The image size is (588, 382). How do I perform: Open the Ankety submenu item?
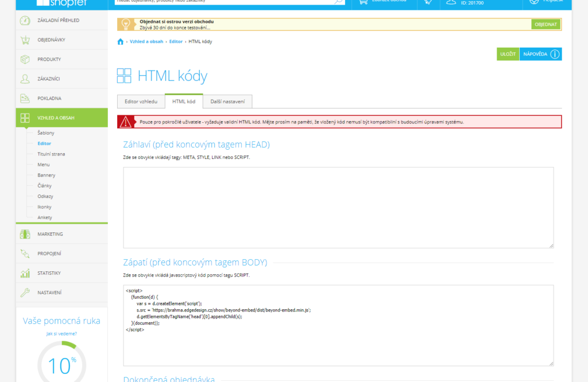click(45, 217)
